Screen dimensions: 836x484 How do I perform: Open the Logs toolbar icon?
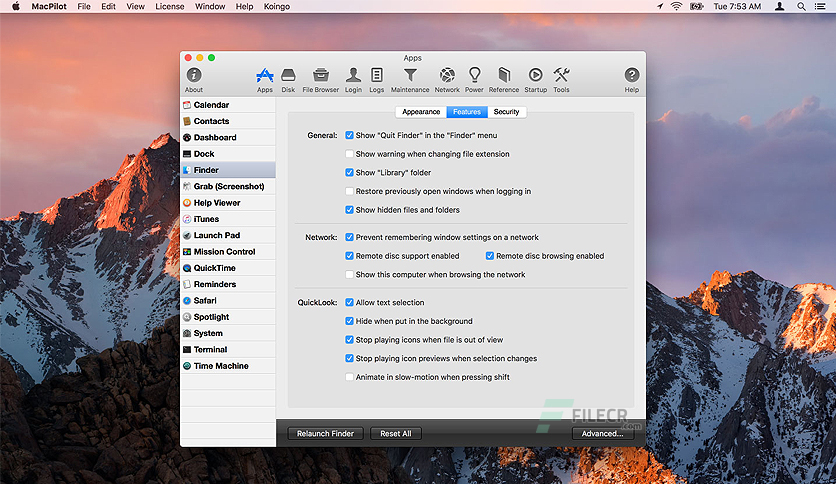[376, 80]
